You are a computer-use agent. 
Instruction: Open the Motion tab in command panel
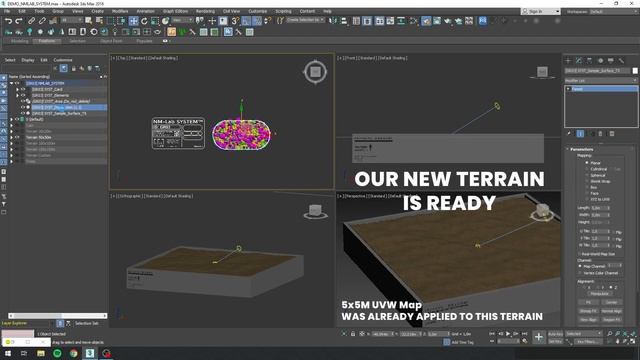[600, 60]
